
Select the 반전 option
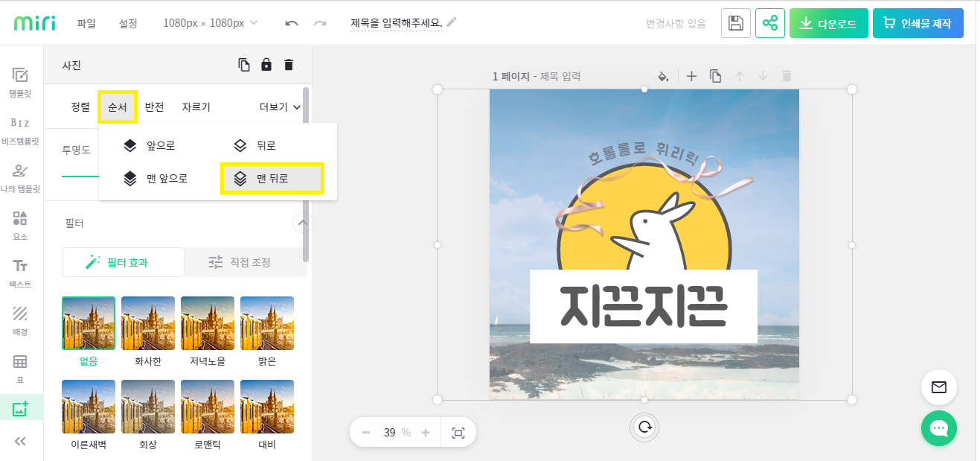tap(155, 107)
